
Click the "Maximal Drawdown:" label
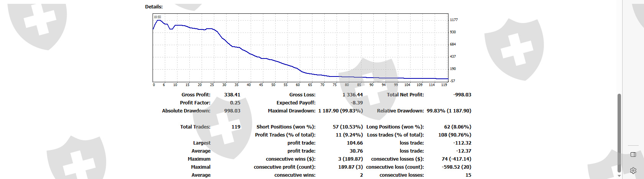click(292, 111)
